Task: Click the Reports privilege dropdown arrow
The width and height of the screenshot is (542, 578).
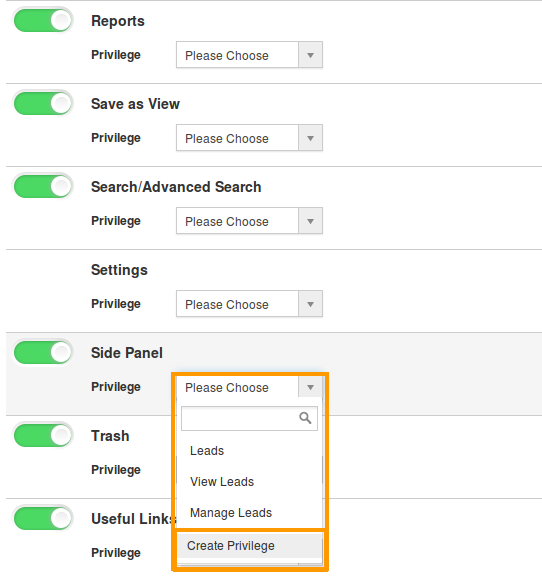Action: pos(310,55)
